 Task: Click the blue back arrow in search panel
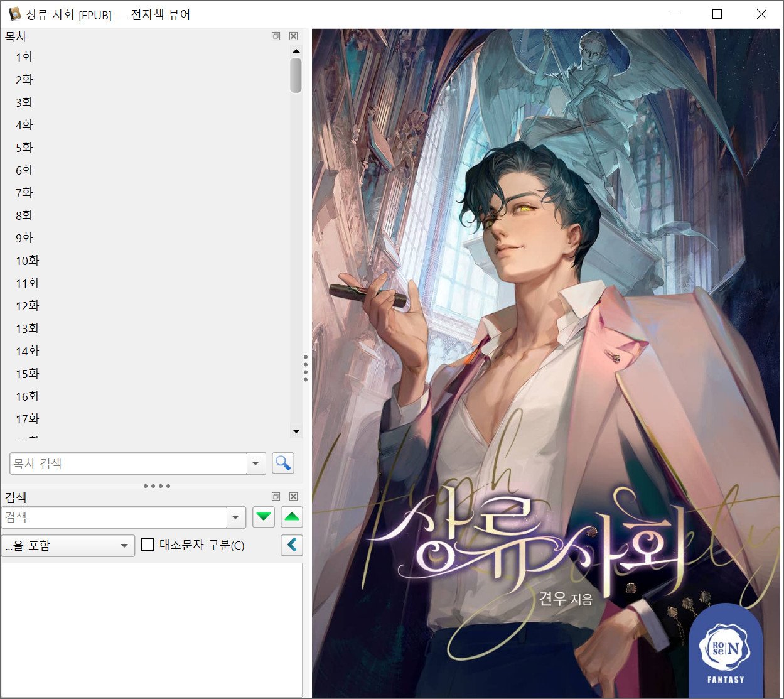tap(292, 545)
